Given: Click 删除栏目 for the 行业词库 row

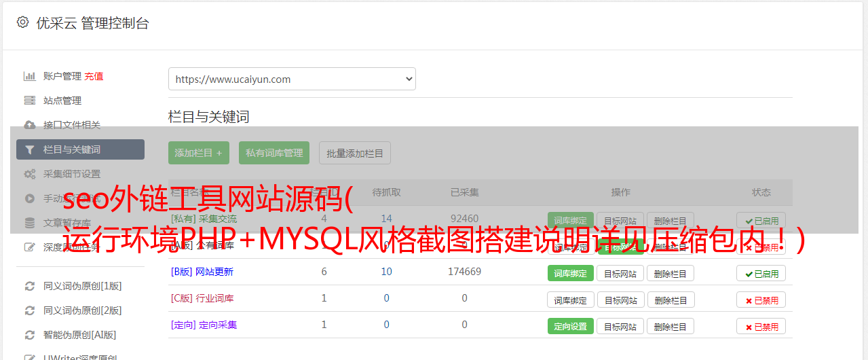Looking at the screenshot, I should pos(670,300).
